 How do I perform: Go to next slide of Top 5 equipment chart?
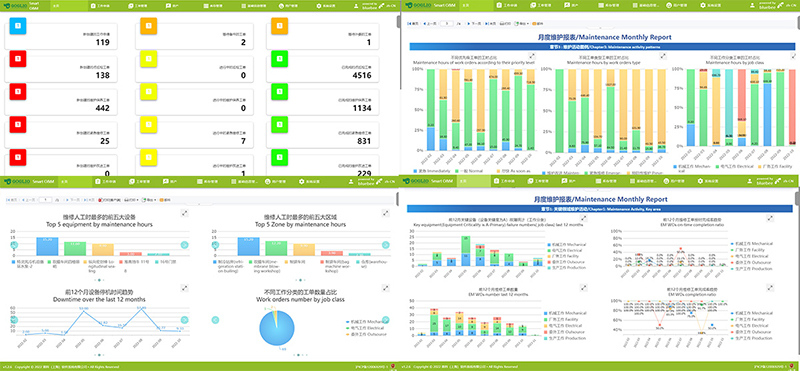click(x=185, y=245)
